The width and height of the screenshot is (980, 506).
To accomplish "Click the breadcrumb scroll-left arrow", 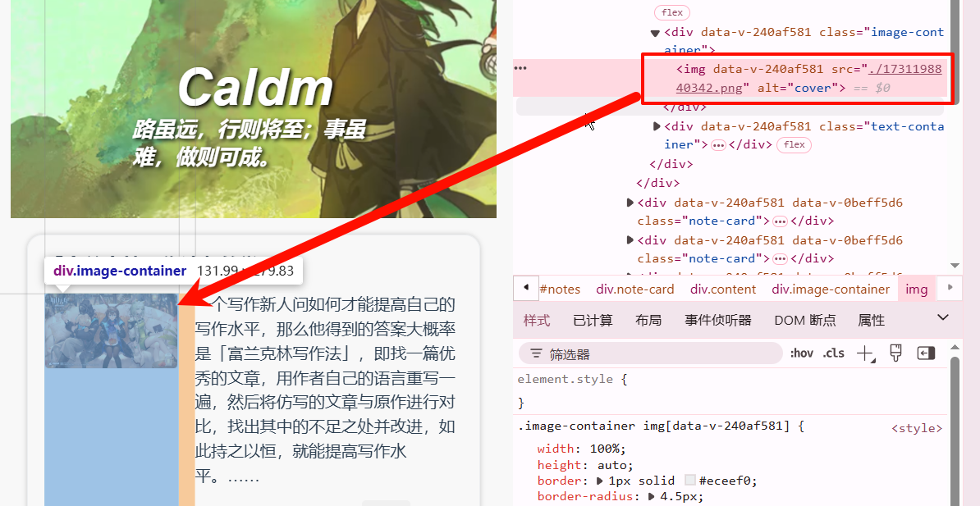I will (526, 287).
